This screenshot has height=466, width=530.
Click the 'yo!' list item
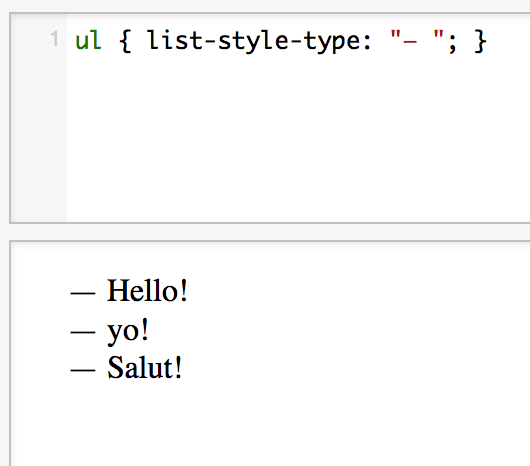pyautogui.click(x=128, y=332)
